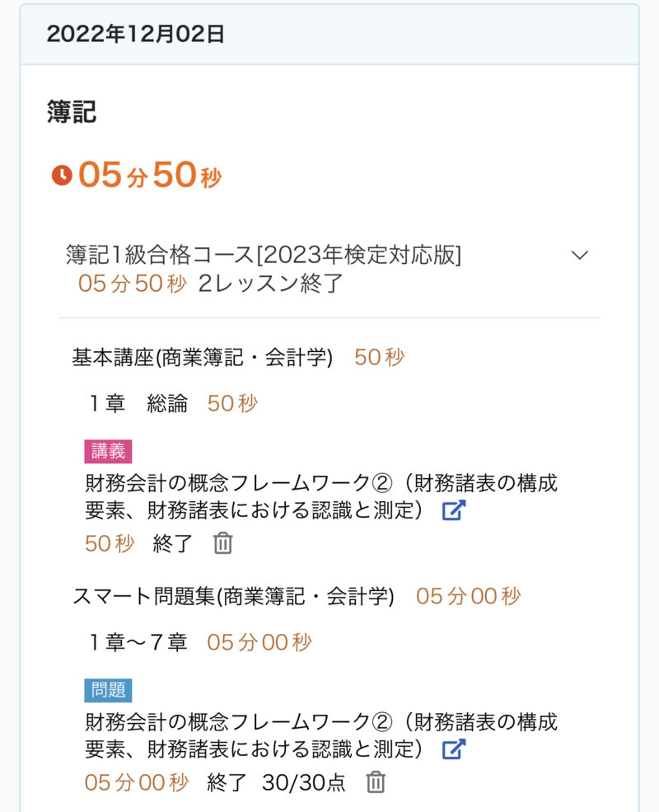The image size is (659, 812).
Task: Expand the 基本講座(商業簿記・会計学) section
Action: pos(203,358)
